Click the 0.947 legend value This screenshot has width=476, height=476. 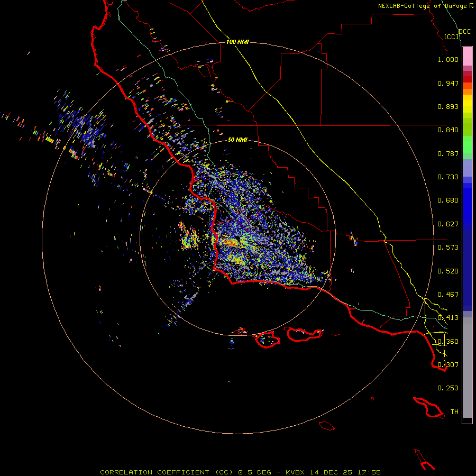coord(448,83)
